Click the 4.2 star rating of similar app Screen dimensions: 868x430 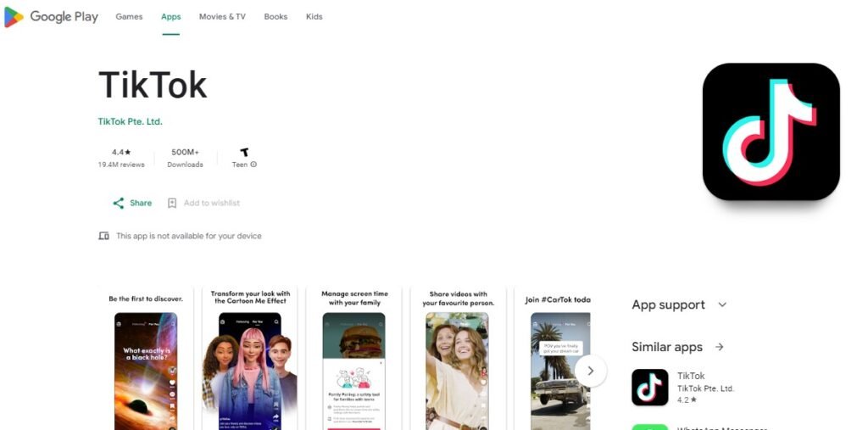[687, 399]
